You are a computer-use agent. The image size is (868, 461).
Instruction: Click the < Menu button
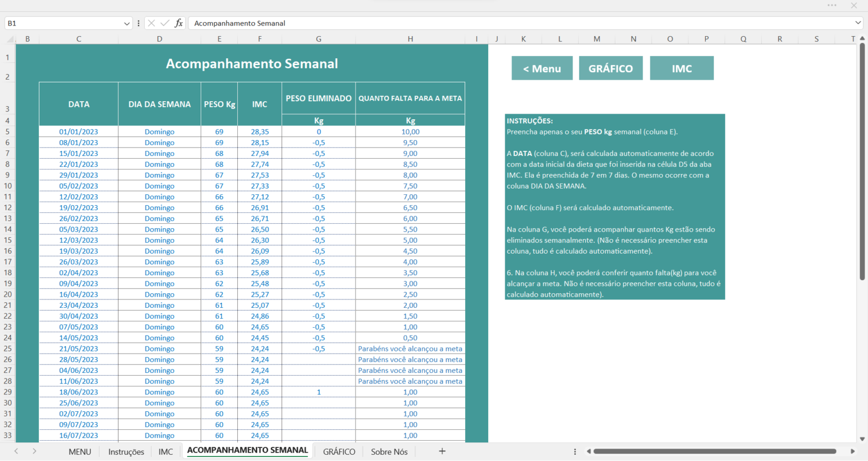pos(542,68)
